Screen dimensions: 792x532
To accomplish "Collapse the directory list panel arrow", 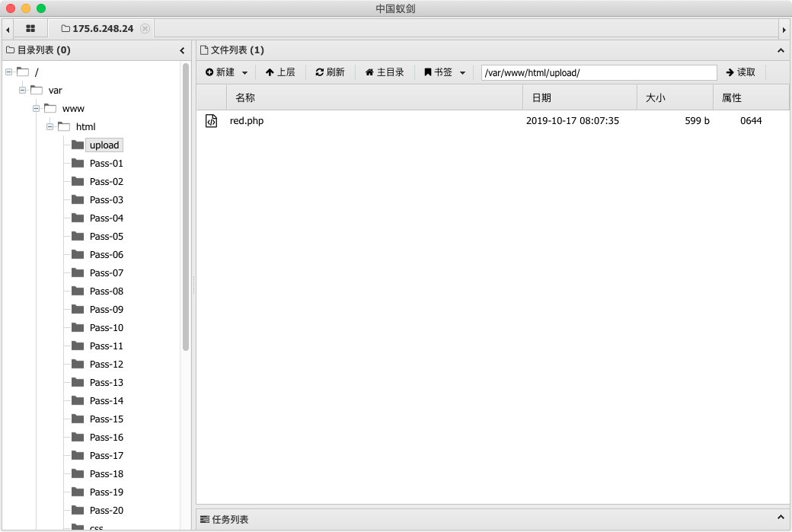I will coord(182,50).
